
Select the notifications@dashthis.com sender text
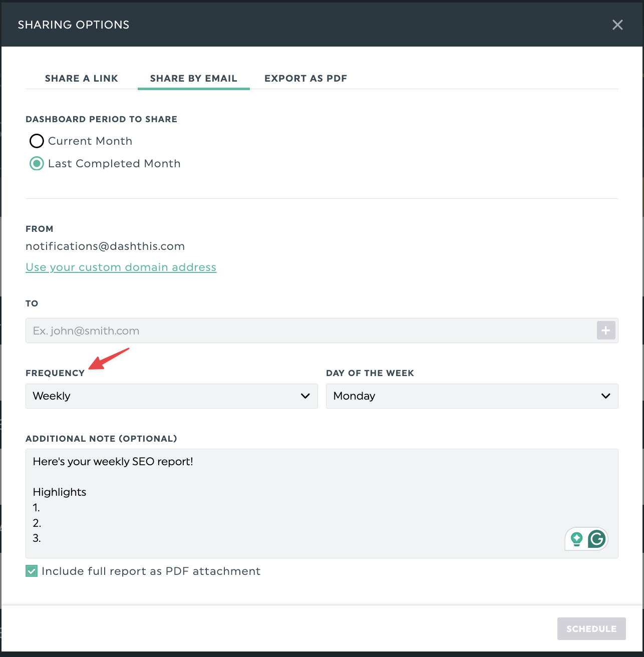(105, 246)
